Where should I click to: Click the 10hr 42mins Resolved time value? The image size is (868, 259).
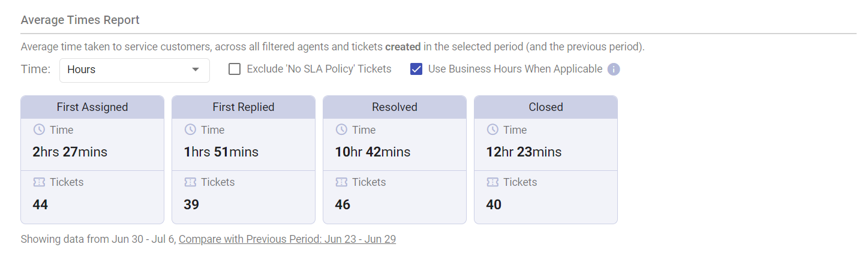click(x=373, y=152)
